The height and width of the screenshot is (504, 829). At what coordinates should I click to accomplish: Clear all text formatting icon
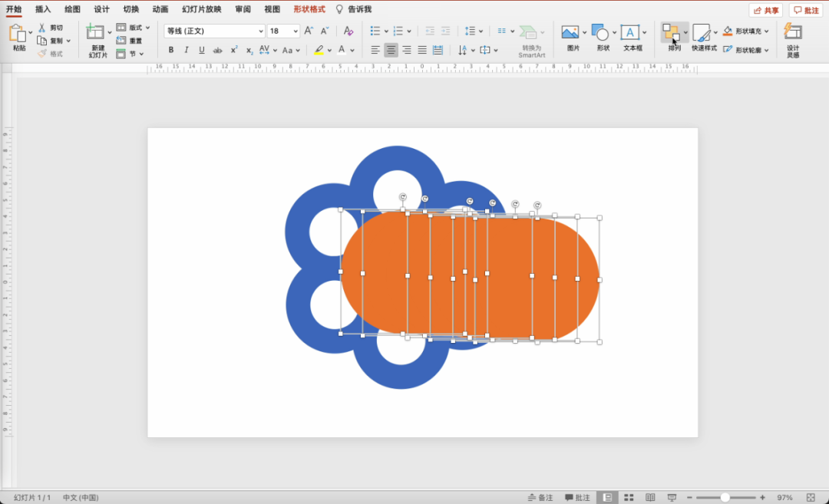pyautogui.click(x=348, y=31)
